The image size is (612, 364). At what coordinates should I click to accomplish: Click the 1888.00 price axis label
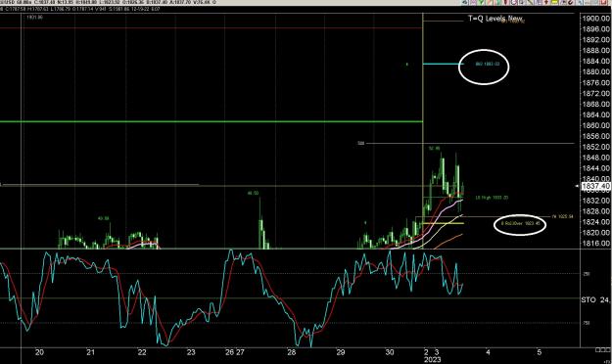tap(596, 50)
